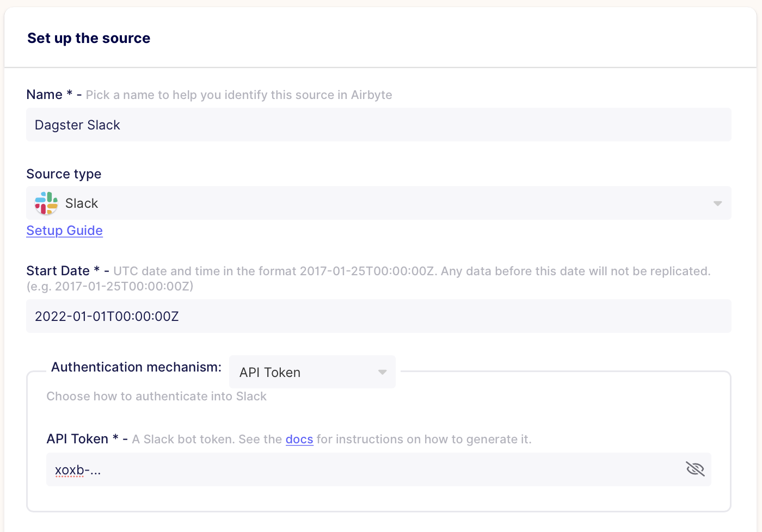Click the crossed-eye icon on API Token field
Viewport: 762px width, 532px height.
(x=695, y=468)
